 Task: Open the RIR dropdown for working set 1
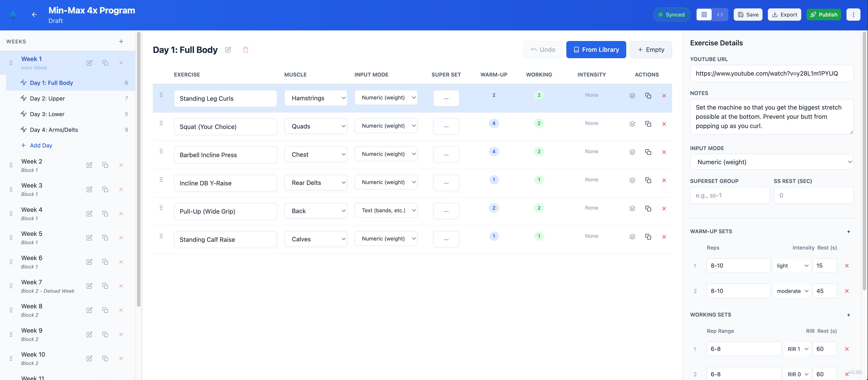pos(797,349)
